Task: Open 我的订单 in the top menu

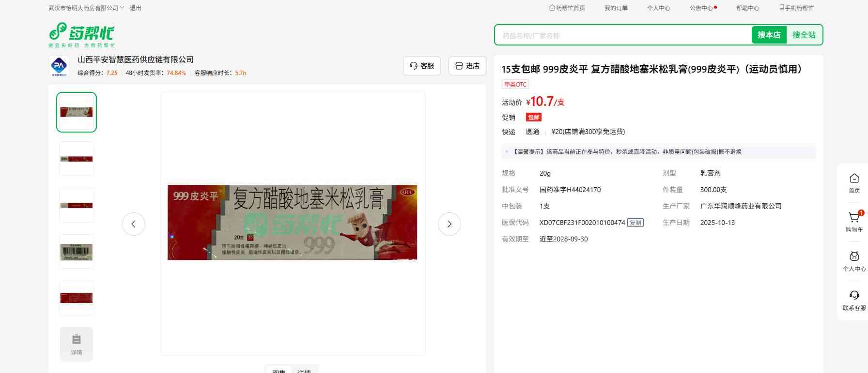Action: point(616,8)
